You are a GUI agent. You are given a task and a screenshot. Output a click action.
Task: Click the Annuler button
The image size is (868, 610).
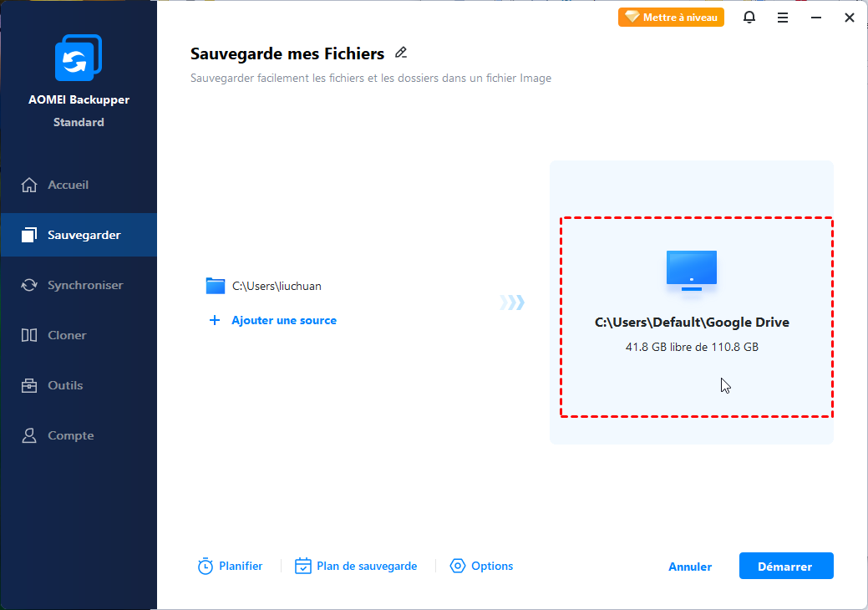click(x=690, y=567)
